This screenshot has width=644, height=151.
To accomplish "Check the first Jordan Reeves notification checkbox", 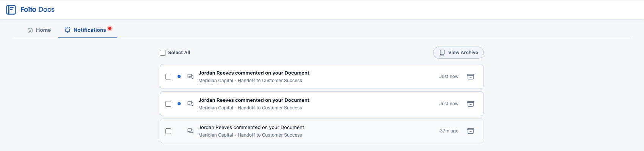I will tap(168, 76).
